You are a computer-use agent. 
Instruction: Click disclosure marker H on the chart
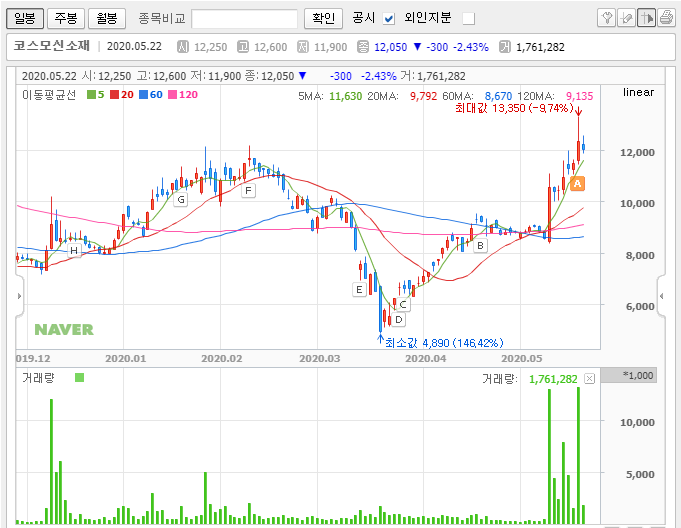pos(74,251)
